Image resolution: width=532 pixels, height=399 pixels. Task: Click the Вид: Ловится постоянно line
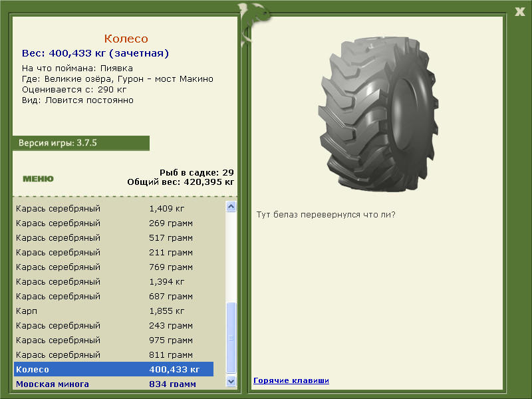pyautogui.click(x=78, y=100)
